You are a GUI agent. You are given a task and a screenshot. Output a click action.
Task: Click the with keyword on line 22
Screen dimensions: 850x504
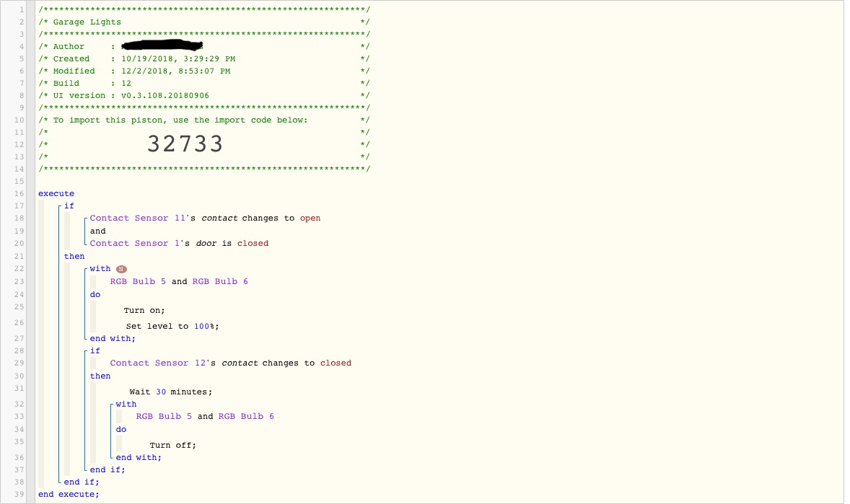[x=100, y=269]
